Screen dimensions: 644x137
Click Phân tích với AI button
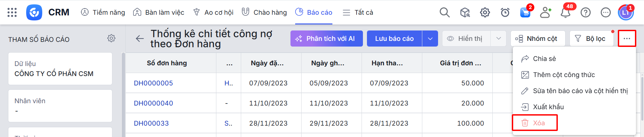tap(326, 39)
